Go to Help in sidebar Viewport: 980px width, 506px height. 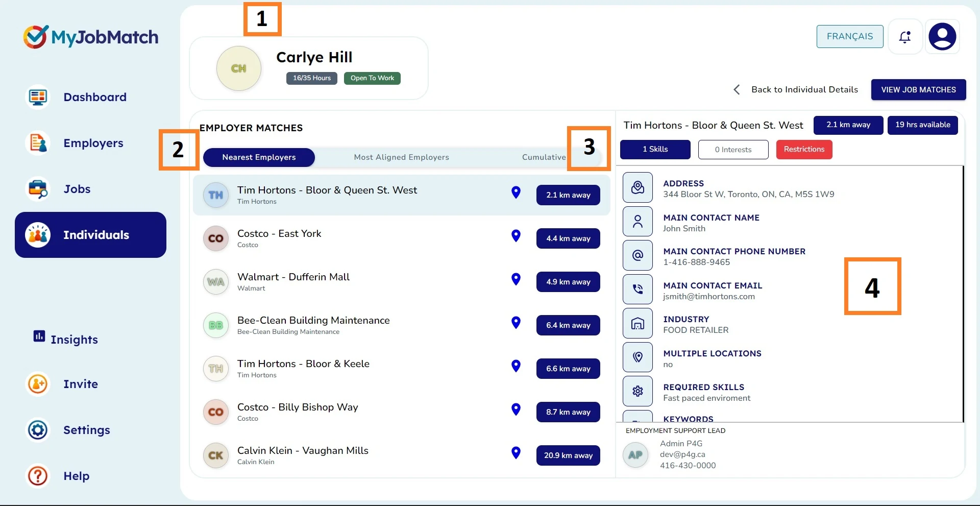(77, 476)
